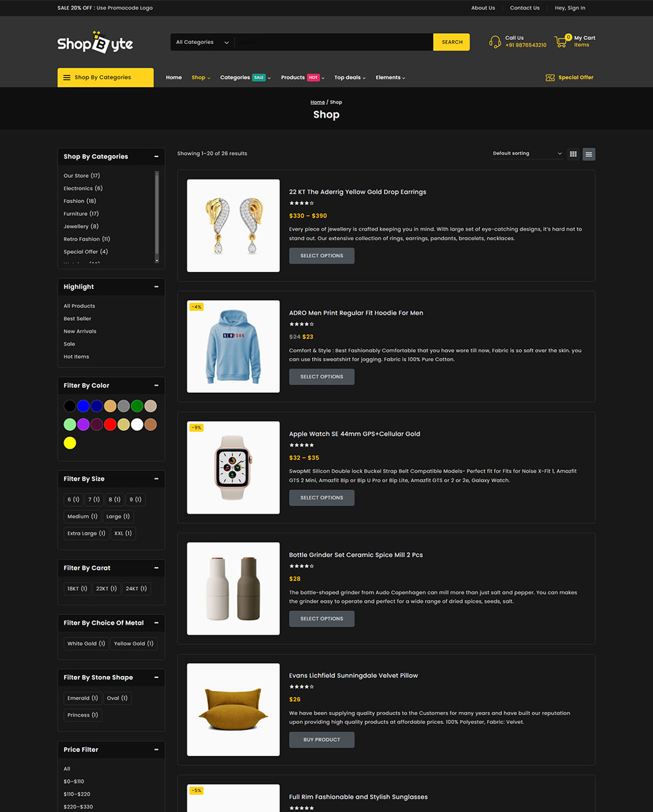Open the Products menu
This screenshot has height=812, width=653.
point(302,78)
